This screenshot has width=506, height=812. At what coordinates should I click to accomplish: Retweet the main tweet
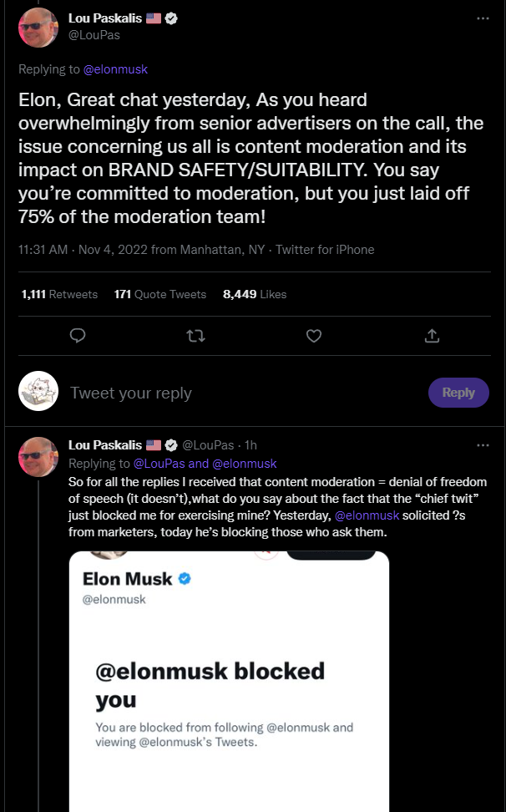195,336
